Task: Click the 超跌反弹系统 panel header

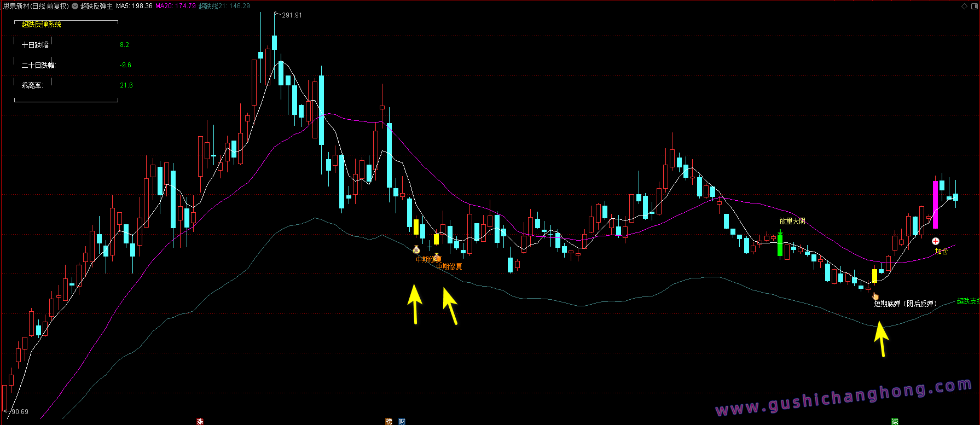Action: (42, 24)
